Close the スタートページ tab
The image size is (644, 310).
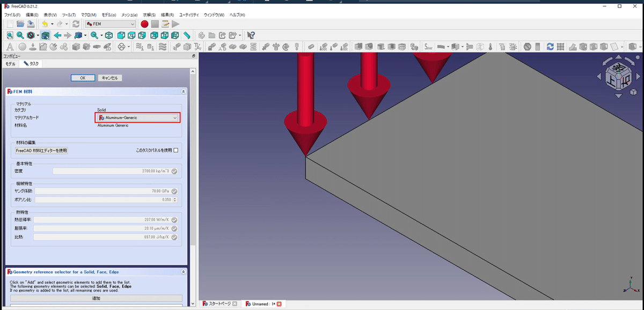coord(235,304)
